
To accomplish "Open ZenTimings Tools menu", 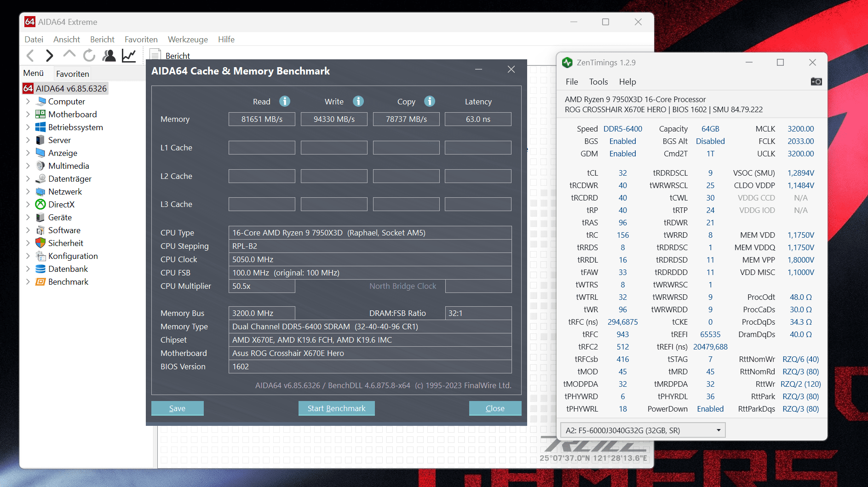I will [x=598, y=82].
